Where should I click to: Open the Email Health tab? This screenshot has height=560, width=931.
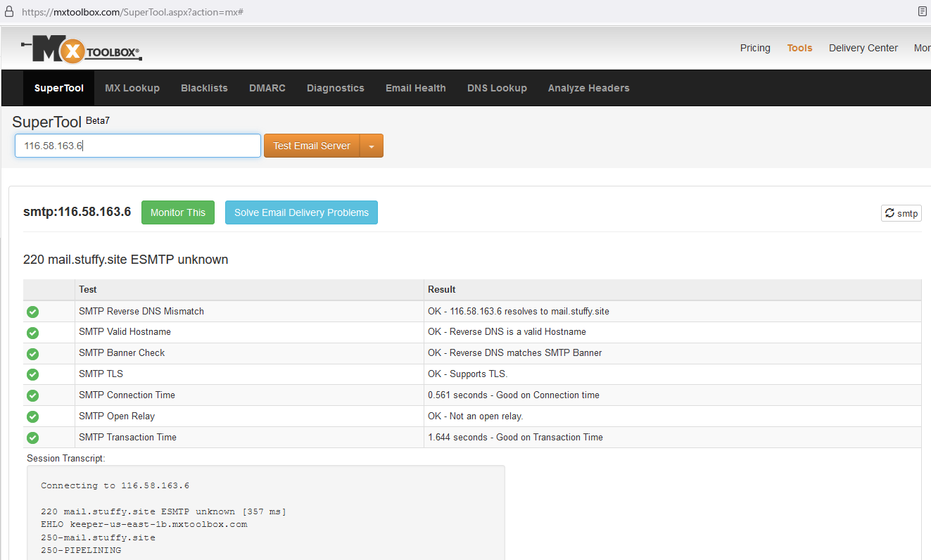pos(416,88)
